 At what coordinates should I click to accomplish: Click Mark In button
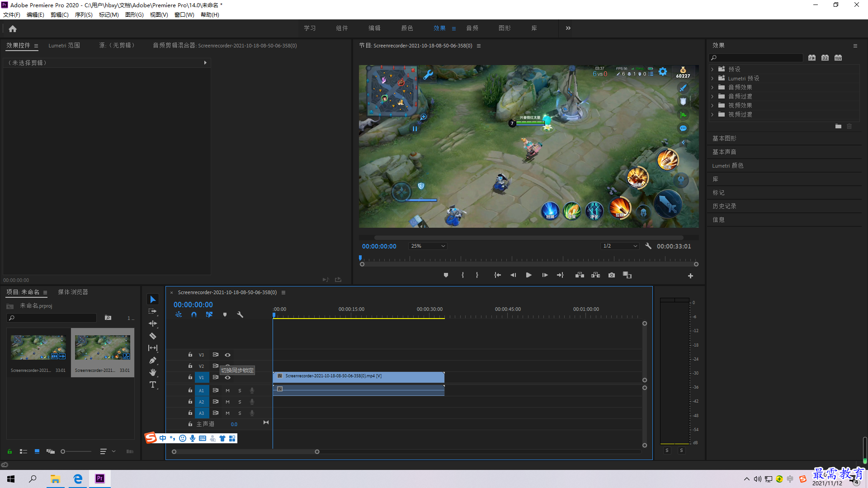click(462, 275)
